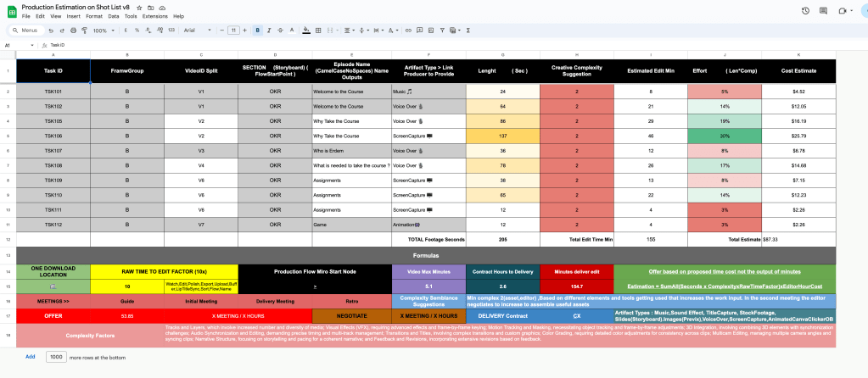Open the filter views dropdown
The height and width of the screenshot is (378, 868).
[455, 31]
